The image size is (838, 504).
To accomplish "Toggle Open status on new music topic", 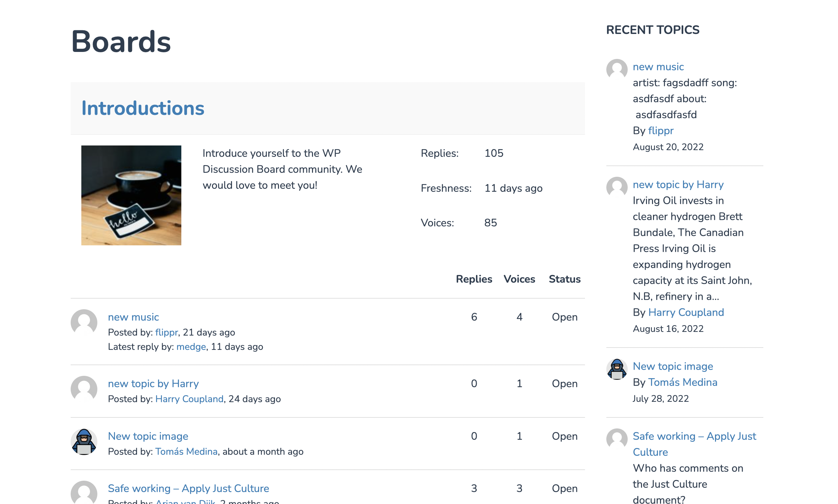I will pyautogui.click(x=564, y=318).
